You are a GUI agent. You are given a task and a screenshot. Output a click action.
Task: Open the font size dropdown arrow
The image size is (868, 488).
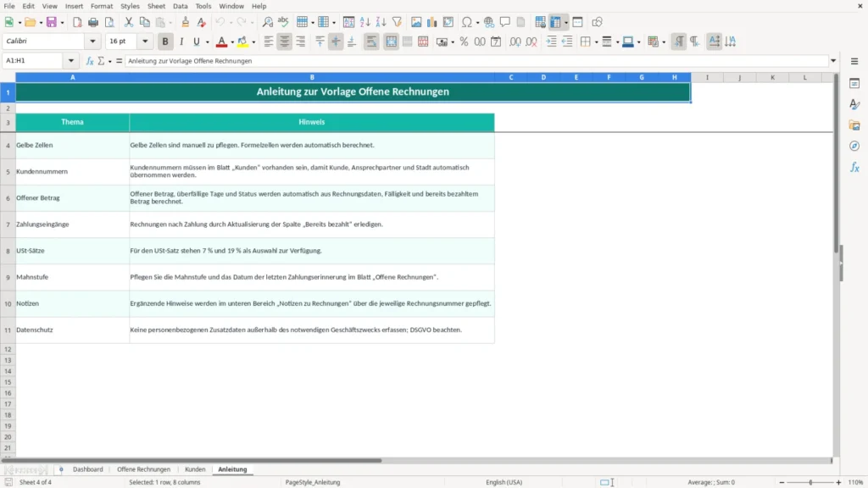coord(145,41)
